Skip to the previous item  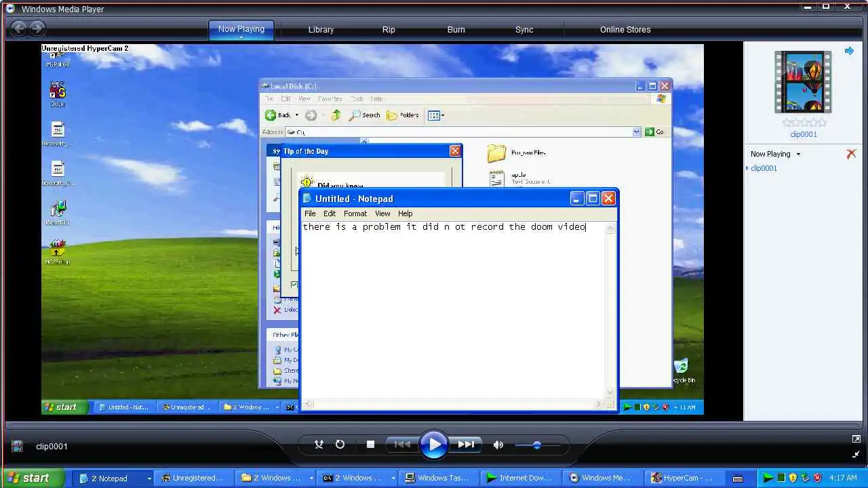[402, 445]
